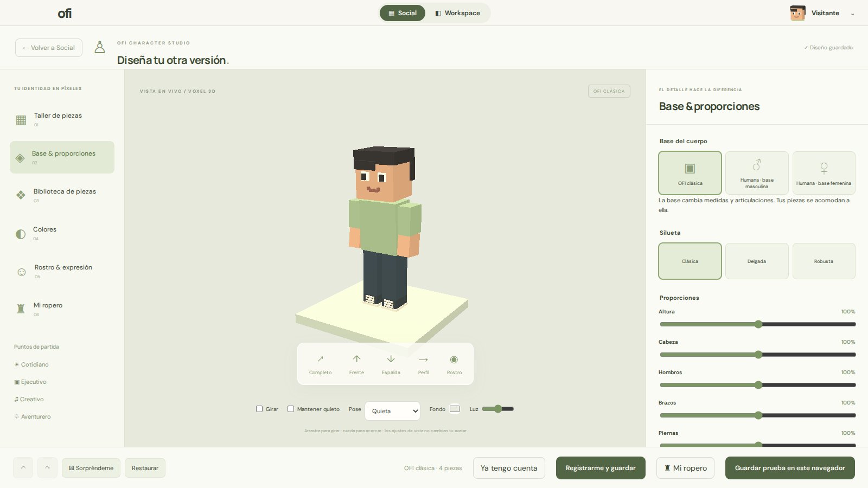
Task: Choose Humana base masculina body
Action: [x=757, y=173]
